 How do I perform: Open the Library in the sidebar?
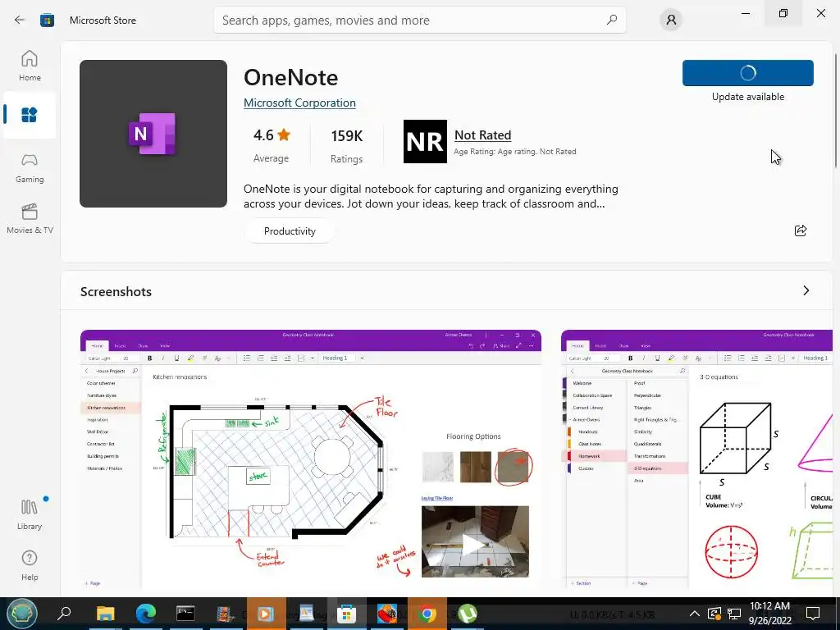click(x=30, y=514)
